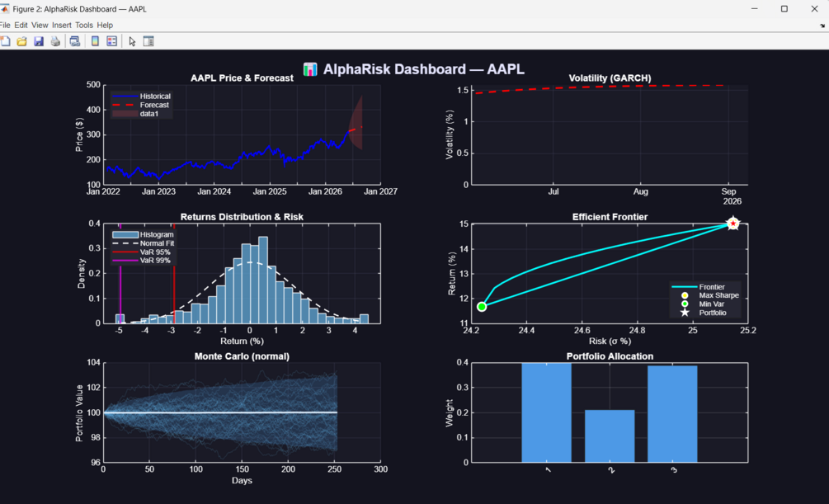Image resolution: width=829 pixels, height=504 pixels.
Task: Click the toolbar dock arrow at far right
Action: [x=822, y=26]
